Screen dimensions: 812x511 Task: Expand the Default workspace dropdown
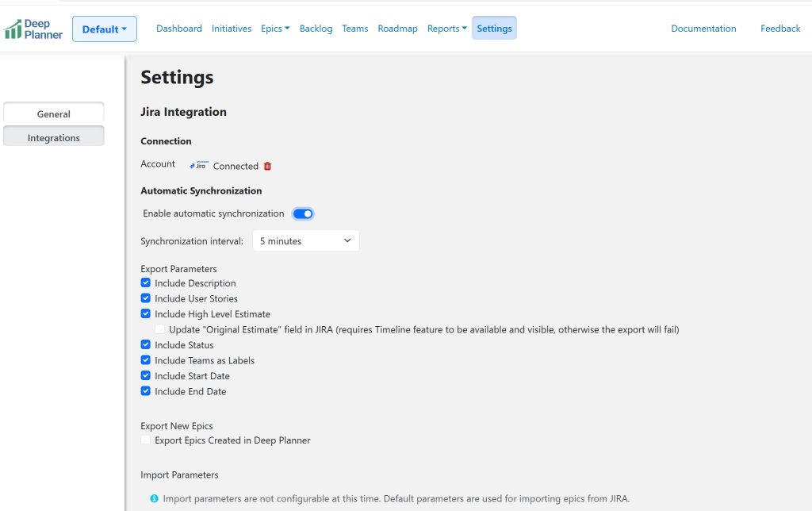coord(104,29)
